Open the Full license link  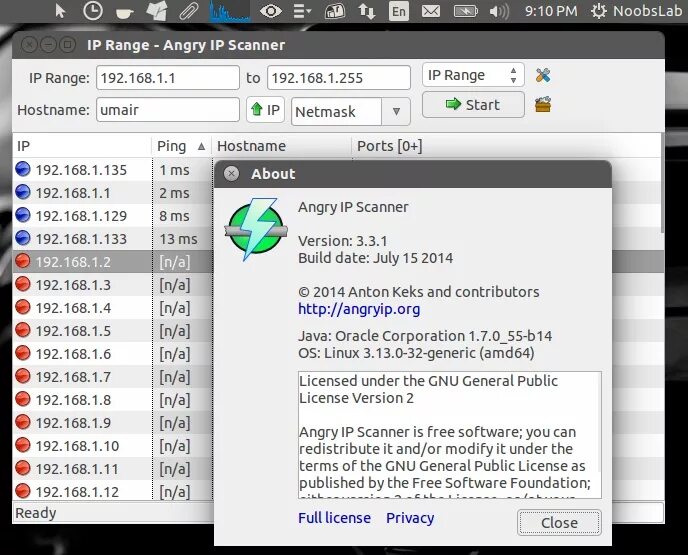334,518
